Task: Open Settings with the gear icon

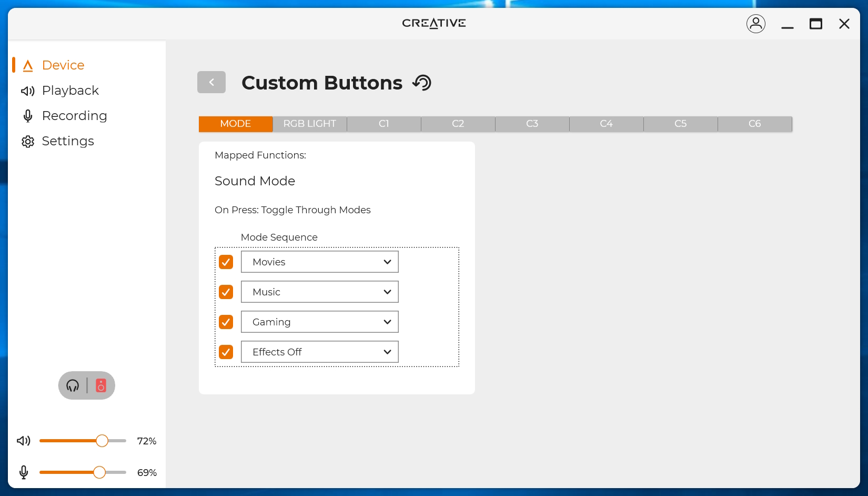Action: [x=28, y=142]
